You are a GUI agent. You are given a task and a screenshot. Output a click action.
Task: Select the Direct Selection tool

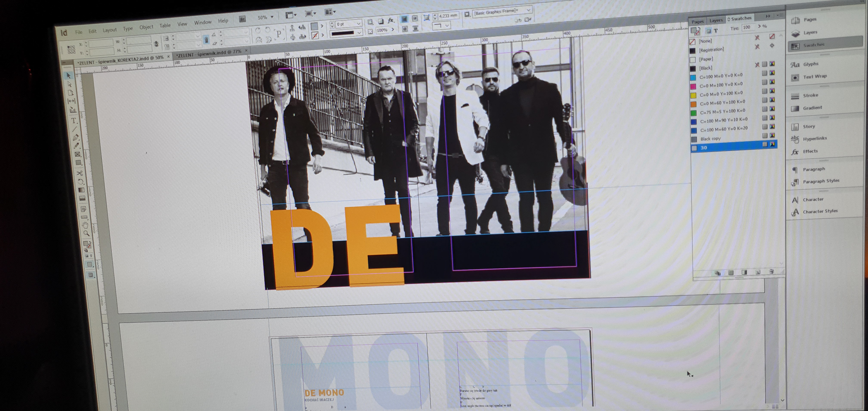click(69, 84)
